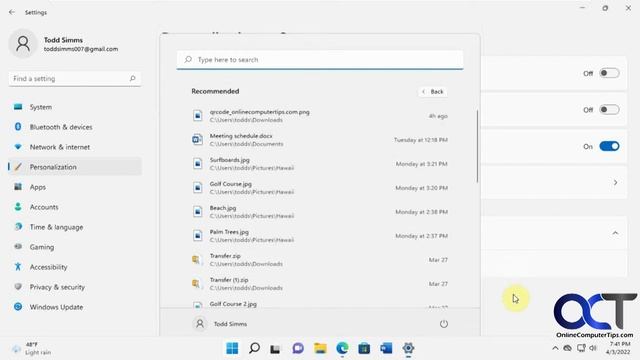This screenshot has width=640, height=360.
Task: Turn off the On toggle switch
Action: [x=609, y=146]
